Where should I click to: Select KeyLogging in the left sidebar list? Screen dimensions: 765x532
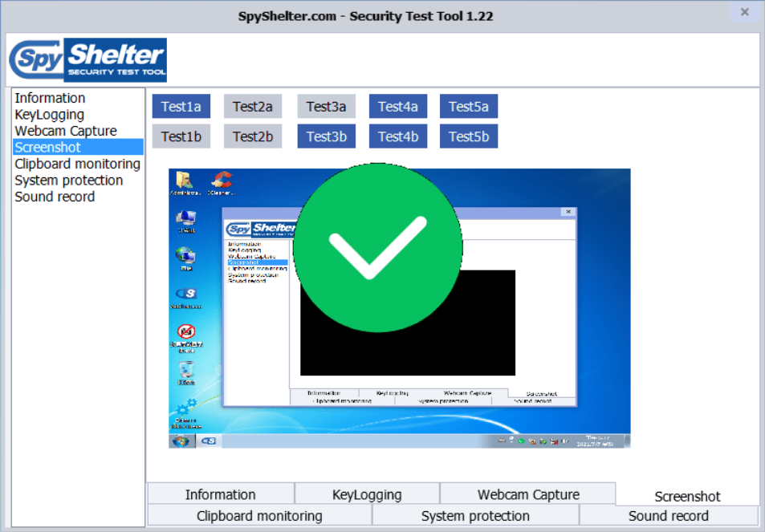[x=78, y=115]
